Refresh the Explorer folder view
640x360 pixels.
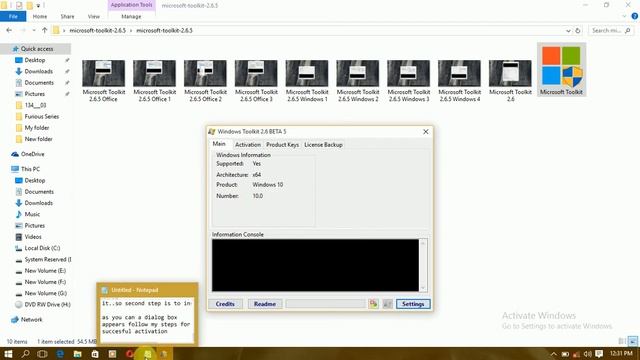[x=578, y=30]
